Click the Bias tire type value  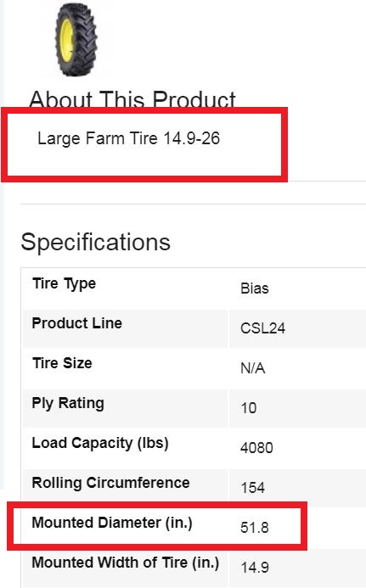click(x=255, y=288)
